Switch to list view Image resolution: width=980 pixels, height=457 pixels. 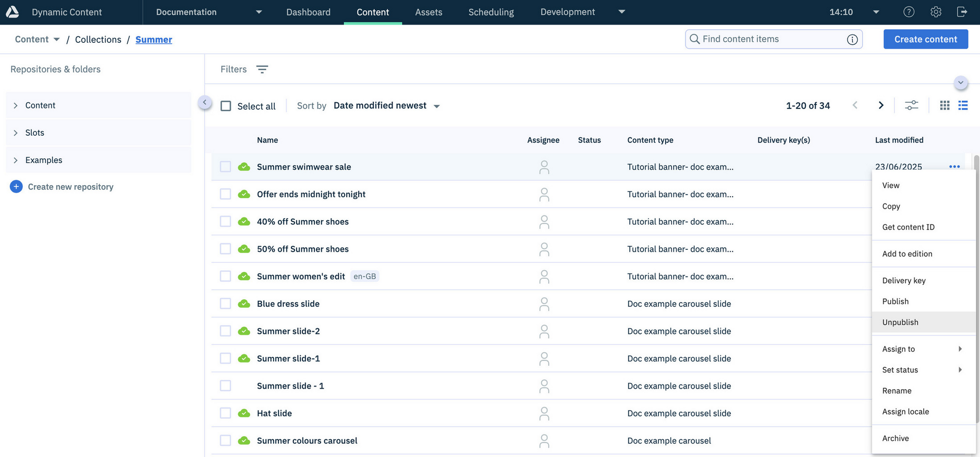click(963, 105)
